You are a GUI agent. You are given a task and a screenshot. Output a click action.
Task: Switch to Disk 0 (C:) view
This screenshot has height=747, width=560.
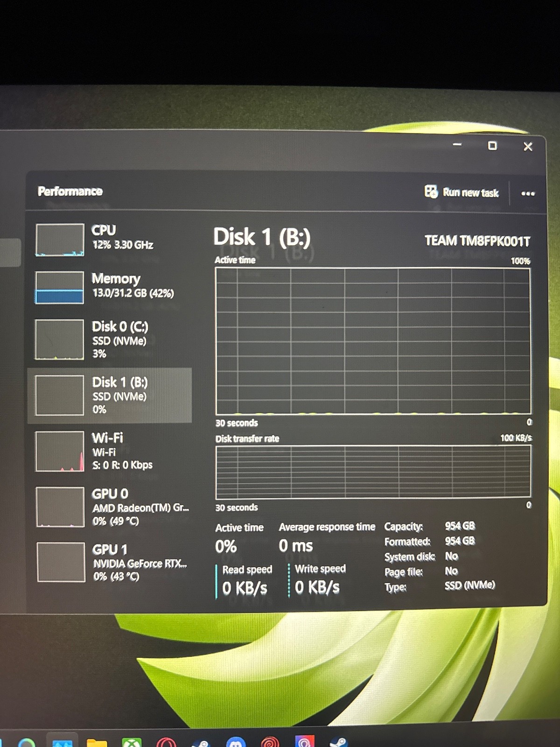point(110,339)
